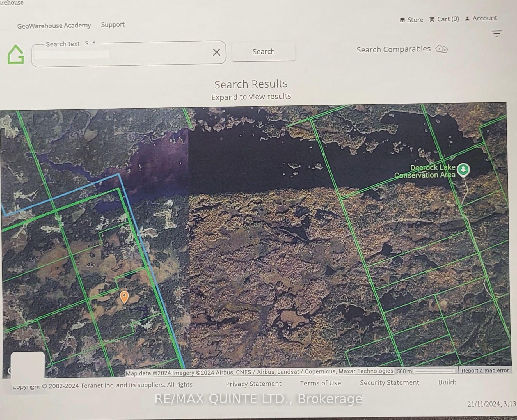Click Report a map error
Image resolution: width=517 pixels, height=420 pixels.
tap(485, 370)
